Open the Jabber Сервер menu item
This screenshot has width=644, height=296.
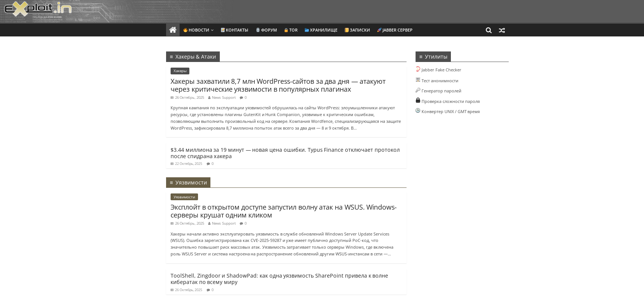coord(395,30)
